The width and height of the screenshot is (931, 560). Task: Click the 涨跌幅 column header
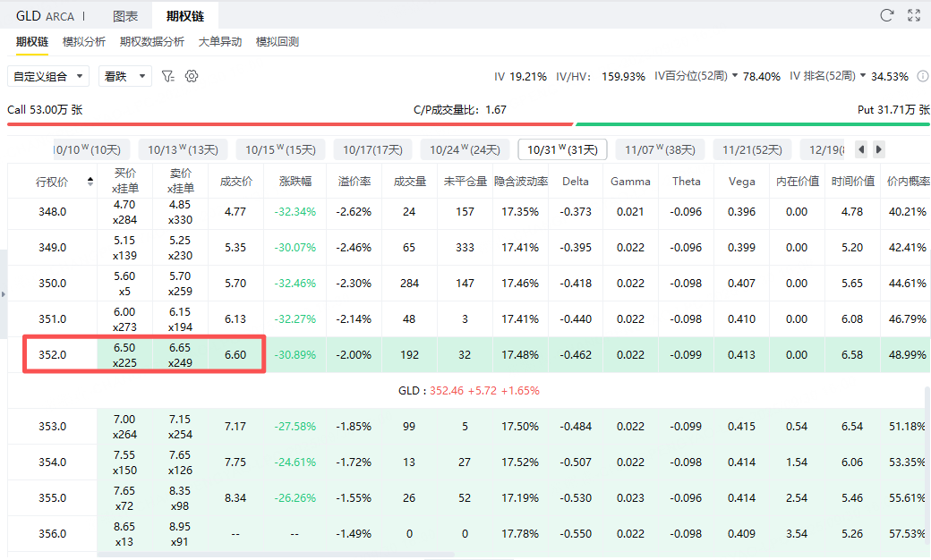295,182
